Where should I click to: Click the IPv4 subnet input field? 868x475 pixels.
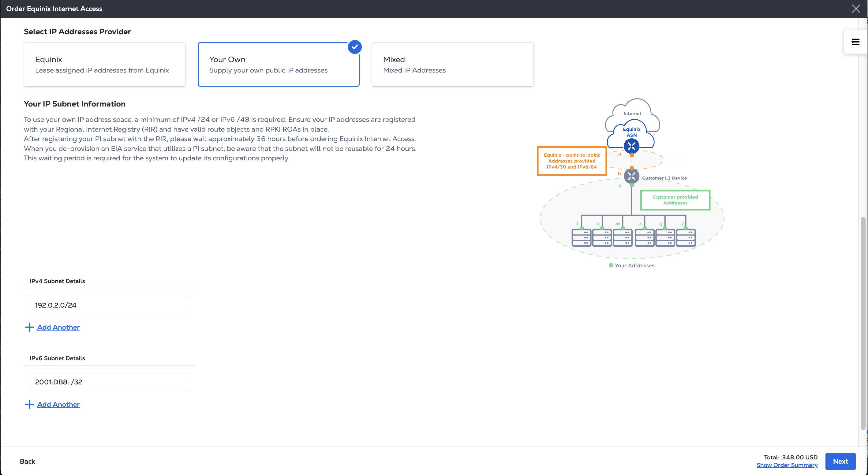[x=109, y=305]
